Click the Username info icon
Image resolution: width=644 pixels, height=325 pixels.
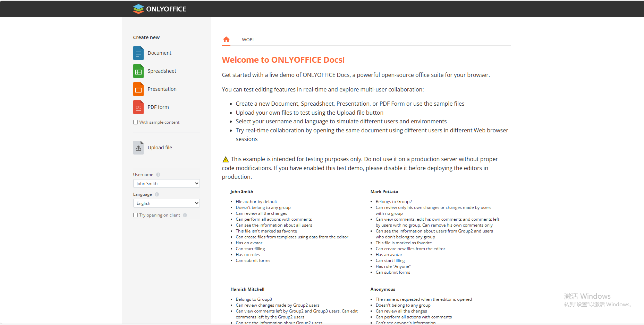(158, 175)
